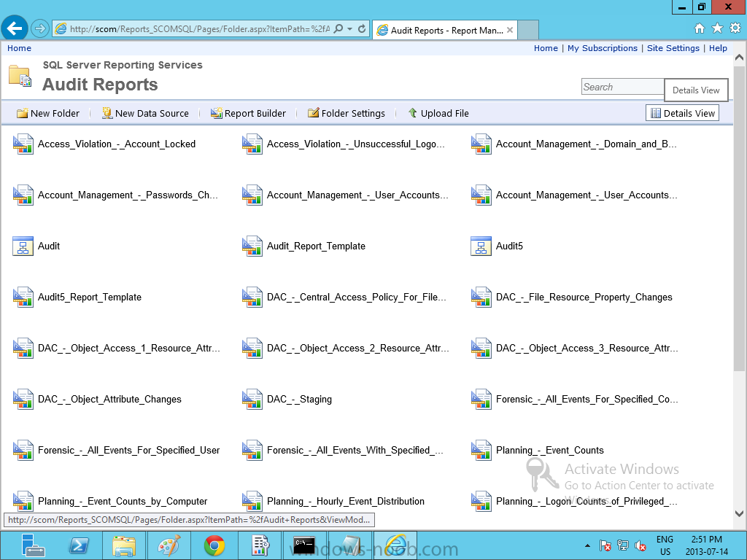Open the browser Home icon

(699, 28)
